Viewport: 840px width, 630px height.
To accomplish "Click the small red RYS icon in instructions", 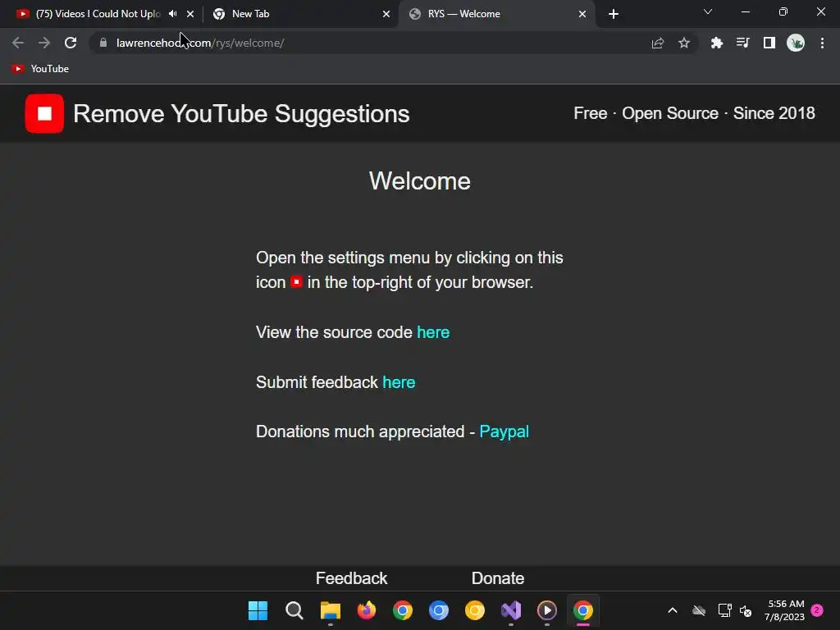I will 296,282.
